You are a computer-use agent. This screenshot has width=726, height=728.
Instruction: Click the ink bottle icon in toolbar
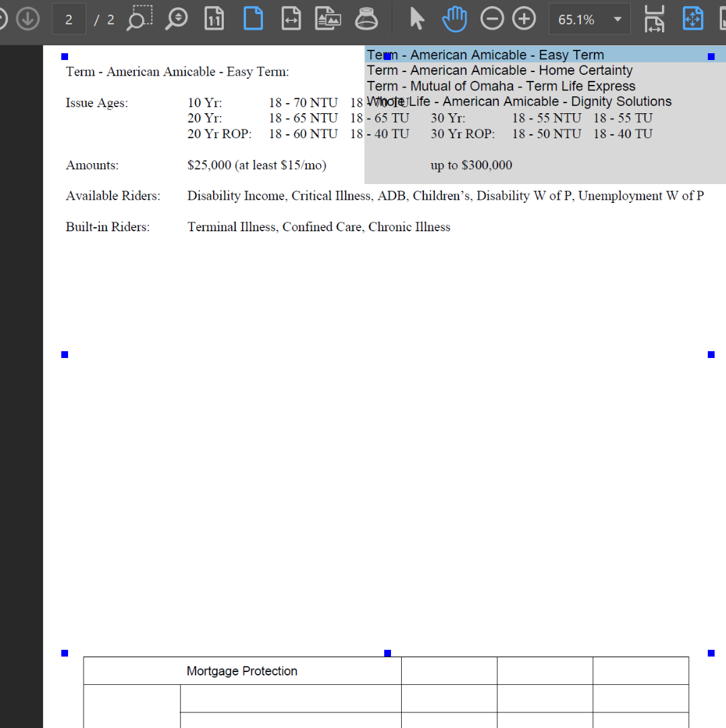pos(366,19)
